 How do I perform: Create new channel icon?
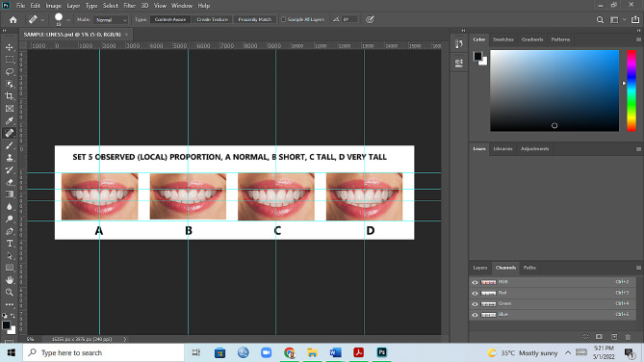614,337
